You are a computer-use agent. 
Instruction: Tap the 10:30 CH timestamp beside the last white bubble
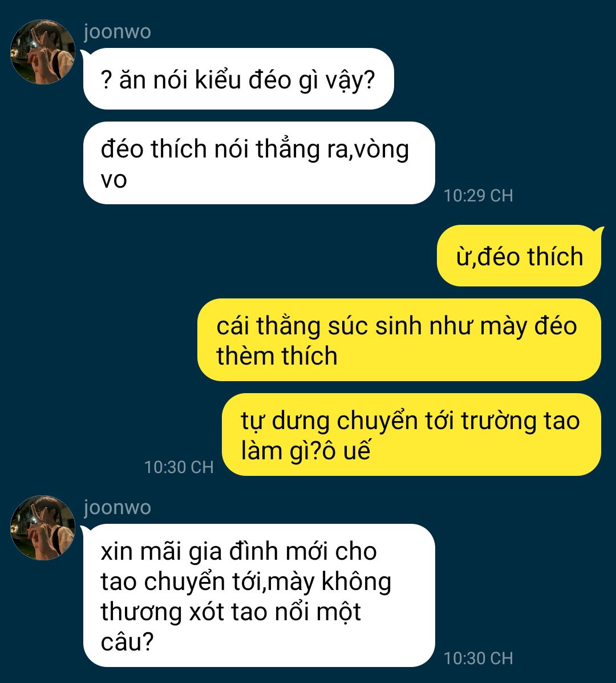point(478,658)
